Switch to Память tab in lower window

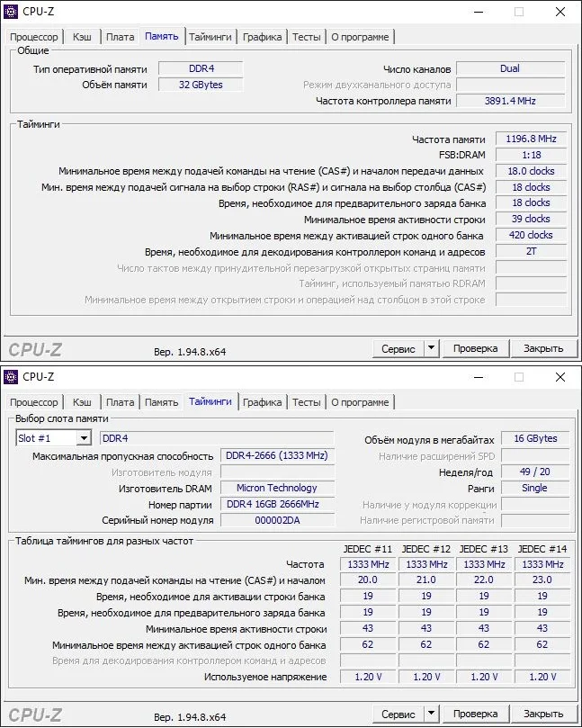coord(162,402)
